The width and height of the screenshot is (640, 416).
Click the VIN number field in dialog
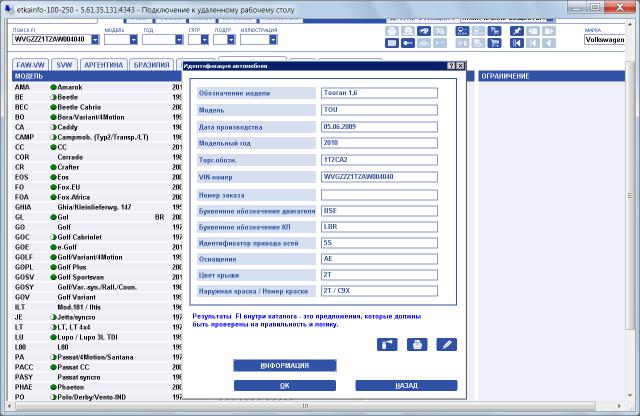[379, 177]
